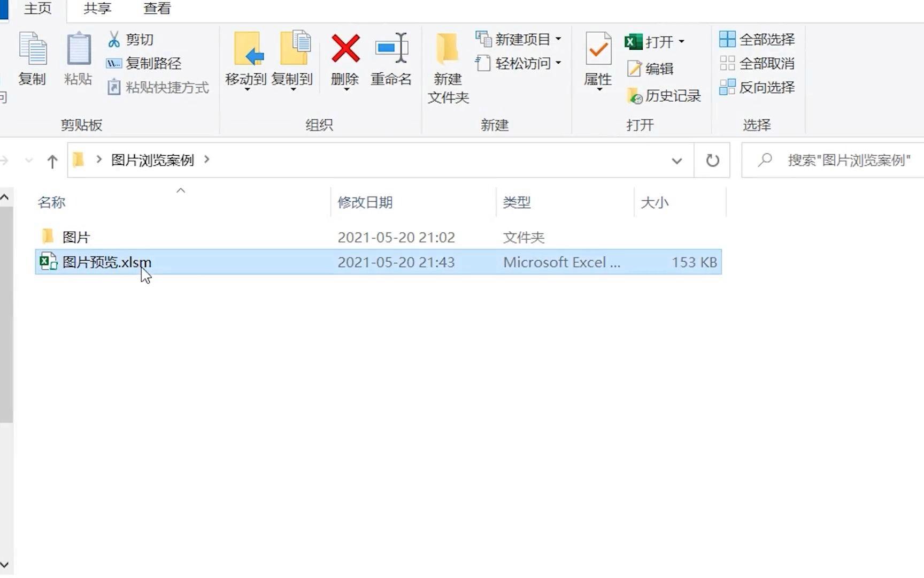Viewport: 924px width, 578px height.
Task: Click the 文件夹 type cell
Action: (523, 237)
